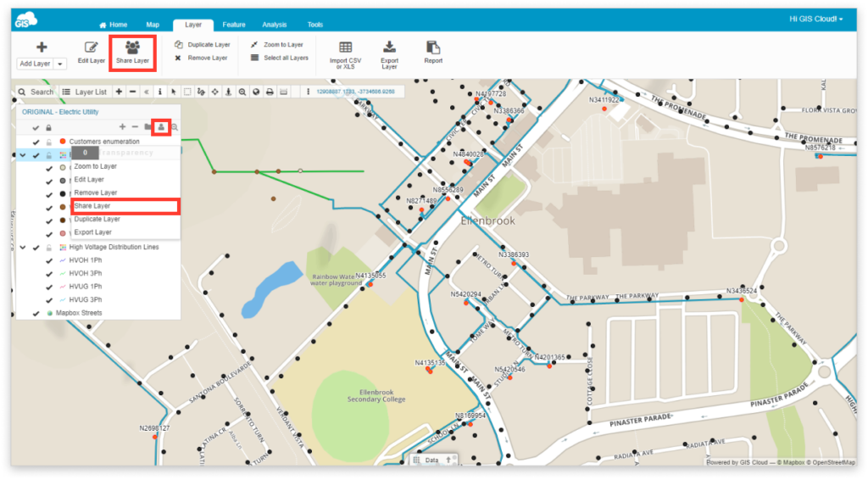Toggle Mapbox Streets layer visibility
This screenshot has height=480, width=868.
36,313
